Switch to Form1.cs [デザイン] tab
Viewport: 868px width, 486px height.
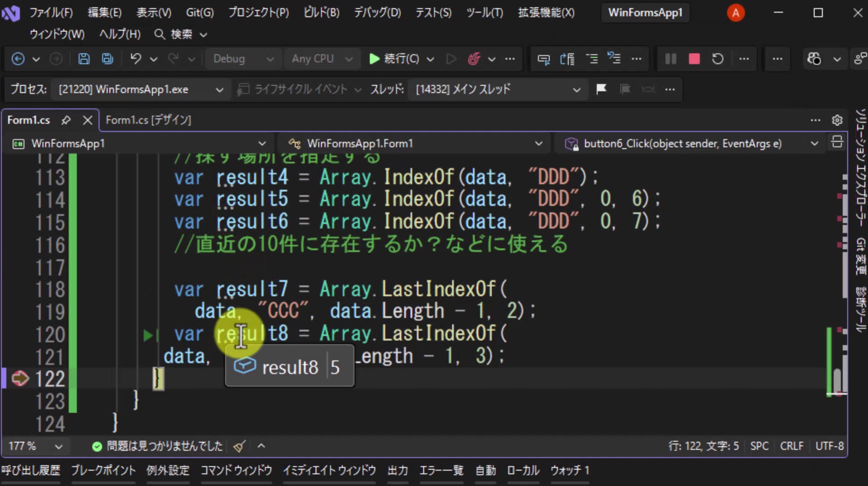pyautogui.click(x=148, y=120)
